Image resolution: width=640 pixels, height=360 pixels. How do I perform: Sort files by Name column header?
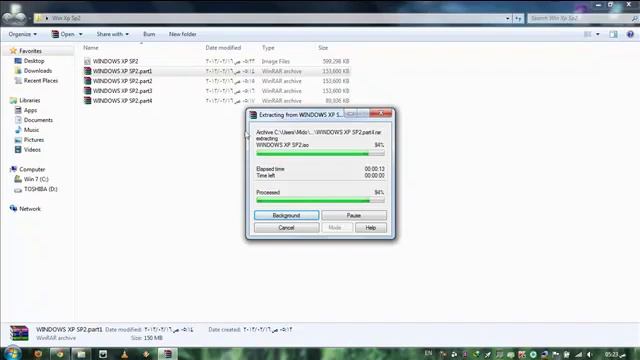point(91,48)
